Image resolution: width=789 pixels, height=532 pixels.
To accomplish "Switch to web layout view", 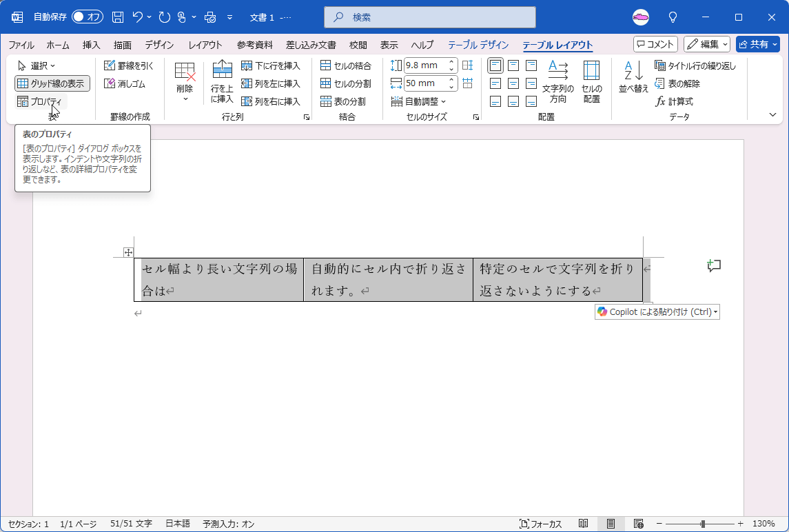I will coord(638,524).
